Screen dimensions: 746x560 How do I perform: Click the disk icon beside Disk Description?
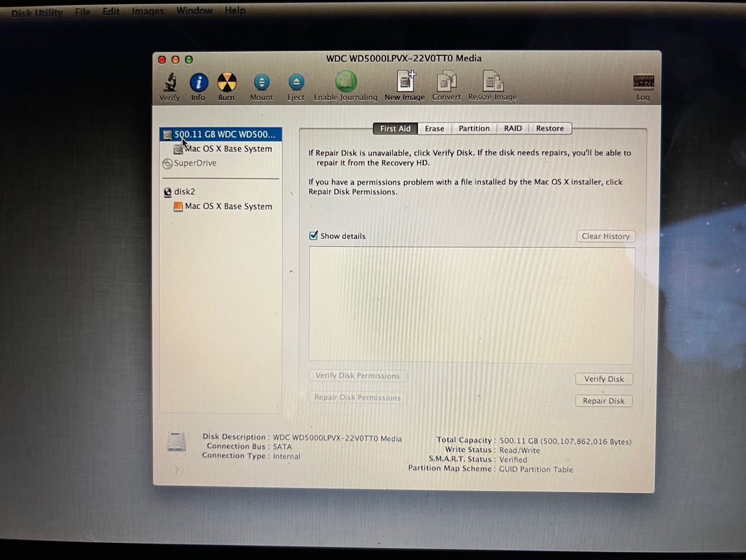coord(177,442)
